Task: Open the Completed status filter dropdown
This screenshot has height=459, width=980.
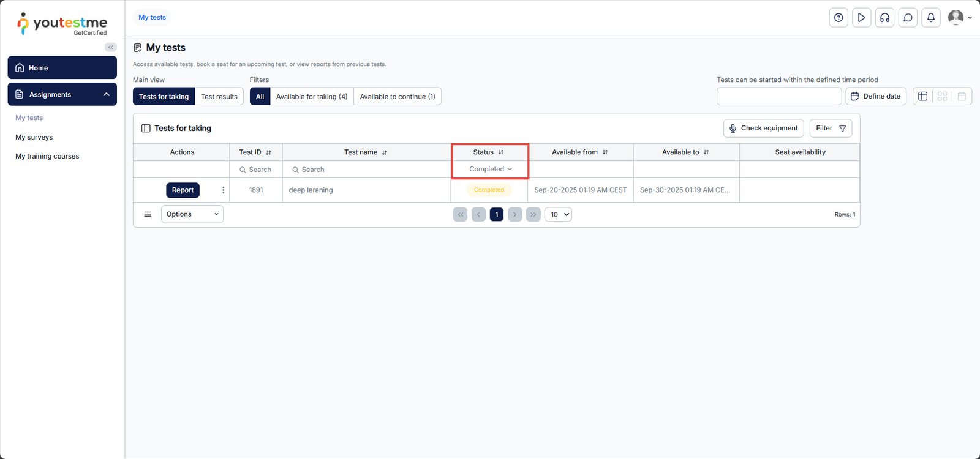Action: (x=490, y=170)
